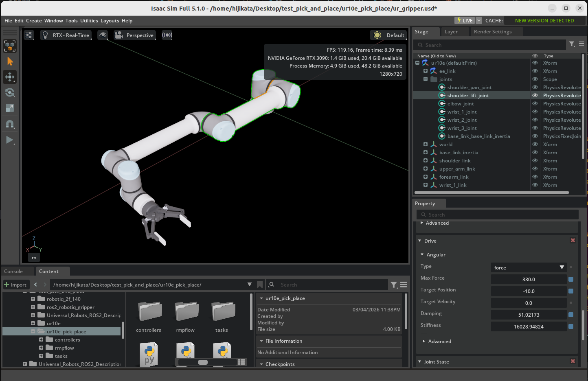Collapse the joints scope in Stage tree

pyautogui.click(x=426, y=79)
